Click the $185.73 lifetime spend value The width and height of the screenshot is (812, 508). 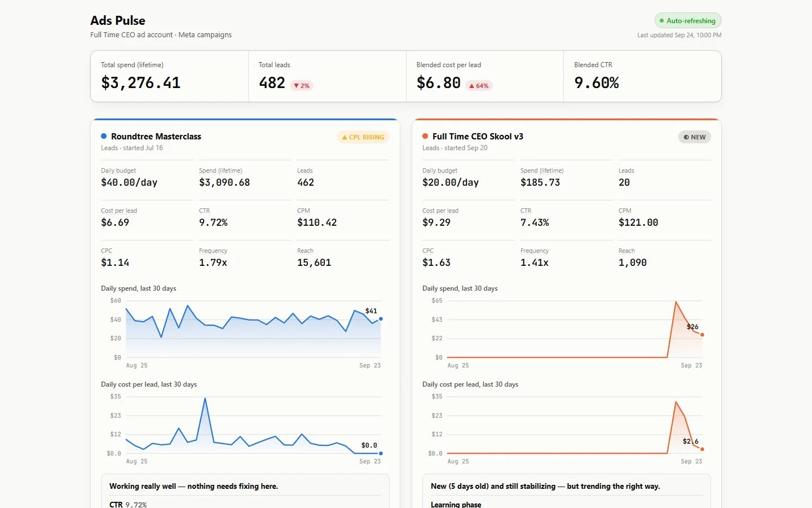pyautogui.click(x=540, y=182)
